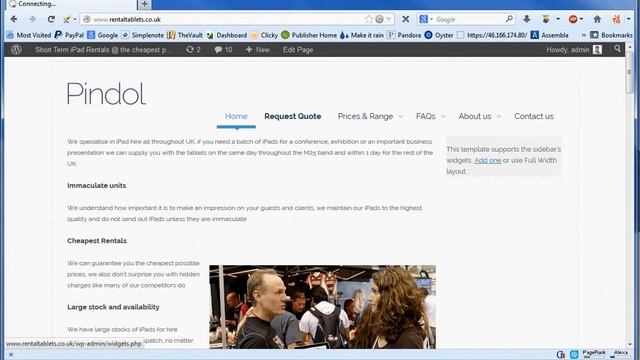Screen dimensions: 640x360
Task: Click the browser Back arrow
Action: tap(14, 19)
